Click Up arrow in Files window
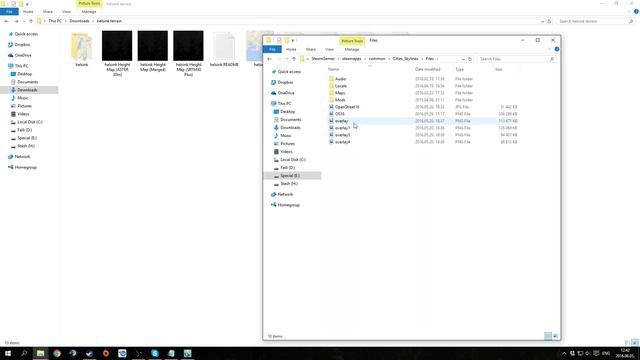640x360 pixels. (x=294, y=59)
